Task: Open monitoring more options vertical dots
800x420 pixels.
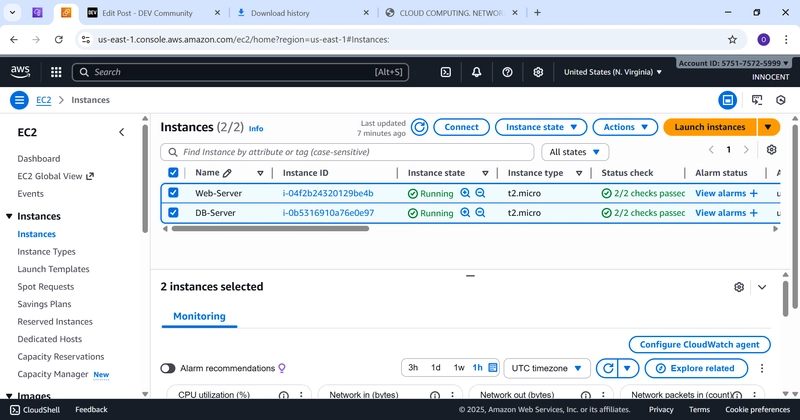Action: 762,368
